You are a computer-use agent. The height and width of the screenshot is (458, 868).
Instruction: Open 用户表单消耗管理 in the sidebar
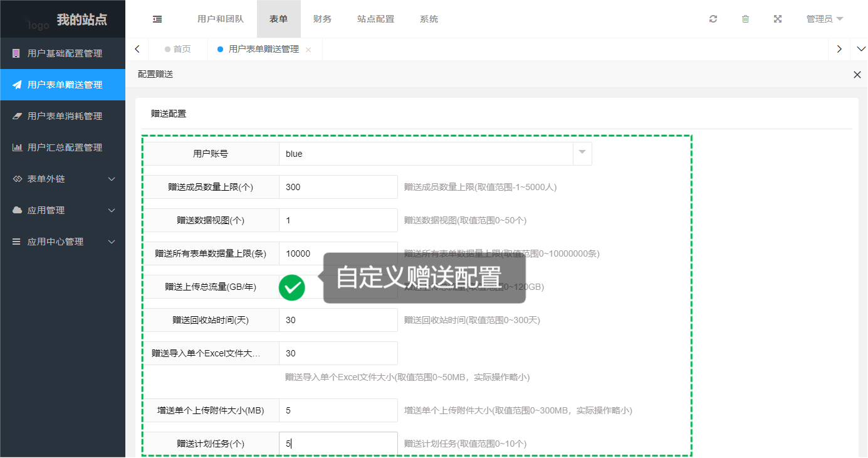(x=64, y=116)
